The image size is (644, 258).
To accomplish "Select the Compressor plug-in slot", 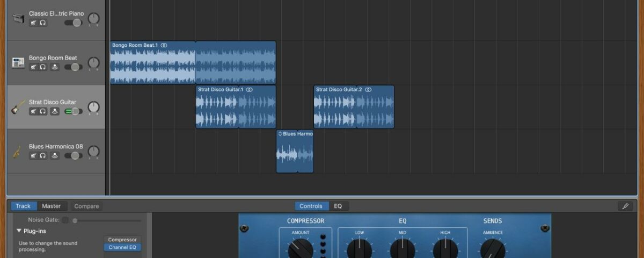I will point(122,240).
